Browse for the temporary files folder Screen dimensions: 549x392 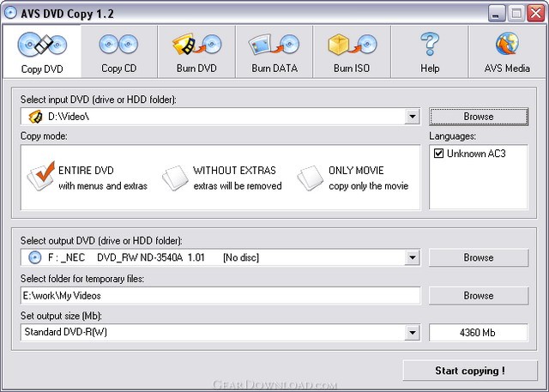(479, 295)
